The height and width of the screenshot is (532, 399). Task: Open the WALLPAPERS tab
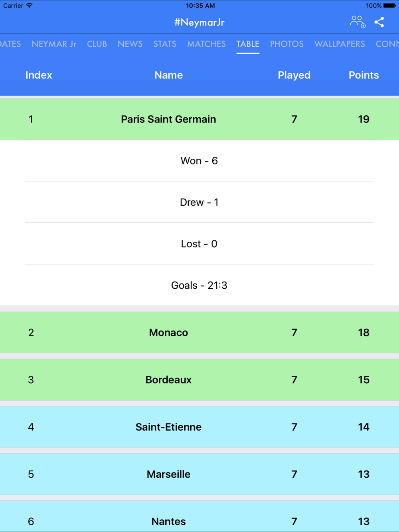click(x=340, y=44)
